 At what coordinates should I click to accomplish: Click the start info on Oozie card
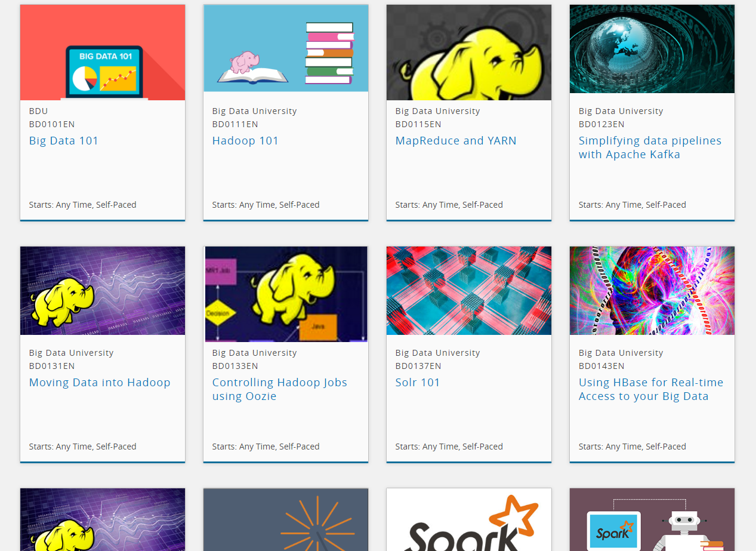click(x=266, y=447)
